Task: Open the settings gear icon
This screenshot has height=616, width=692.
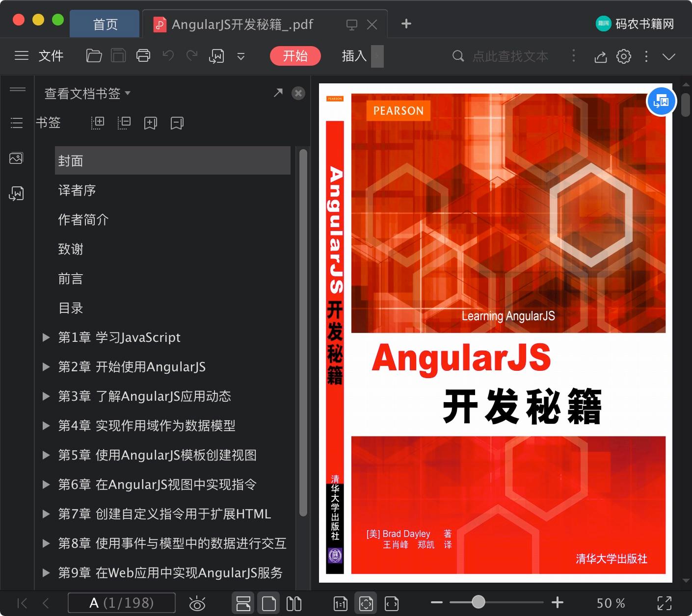Action: click(623, 56)
